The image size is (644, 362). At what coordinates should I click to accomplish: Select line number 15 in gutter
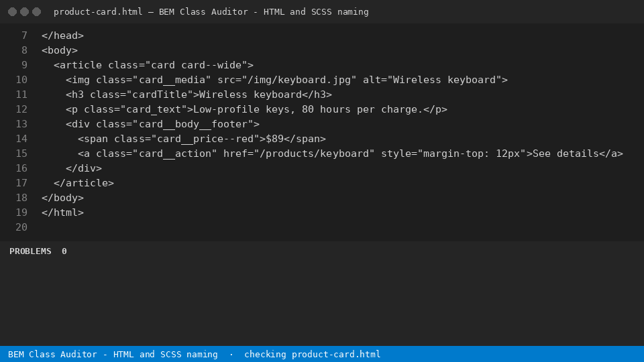click(21, 154)
